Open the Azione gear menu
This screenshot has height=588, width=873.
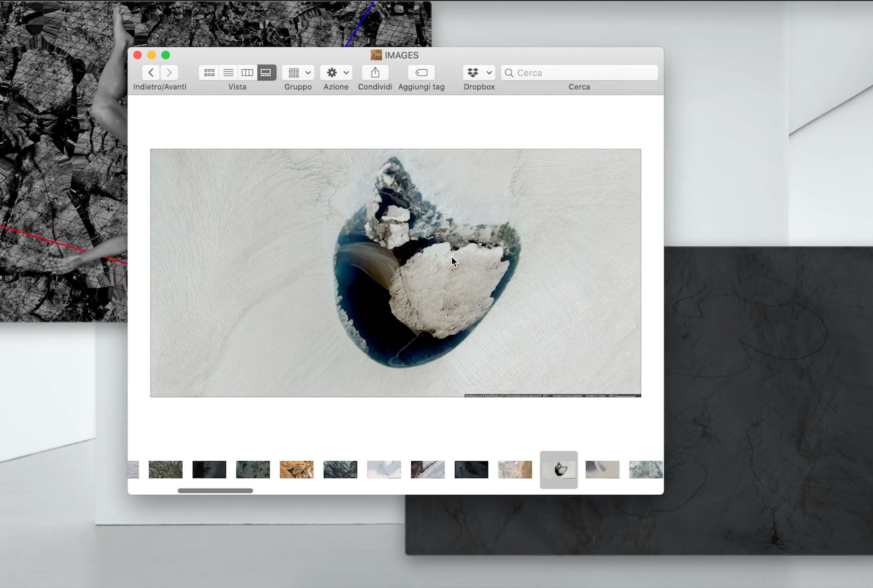pyautogui.click(x=336, y=73)
